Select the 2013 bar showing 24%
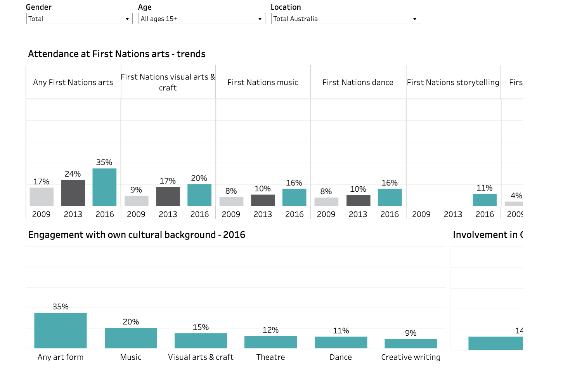The width and height of the screenshot is (582, 392). (73, 193)
